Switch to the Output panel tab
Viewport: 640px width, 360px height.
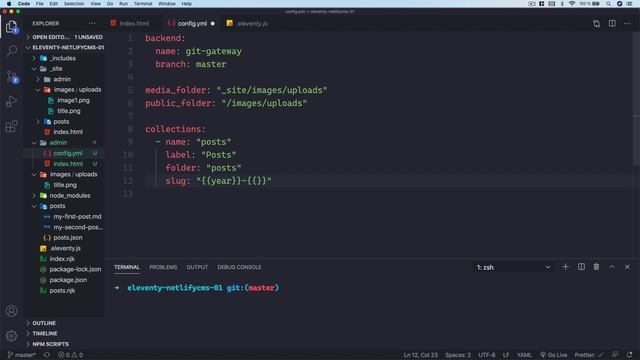click(x=197, y=267)
